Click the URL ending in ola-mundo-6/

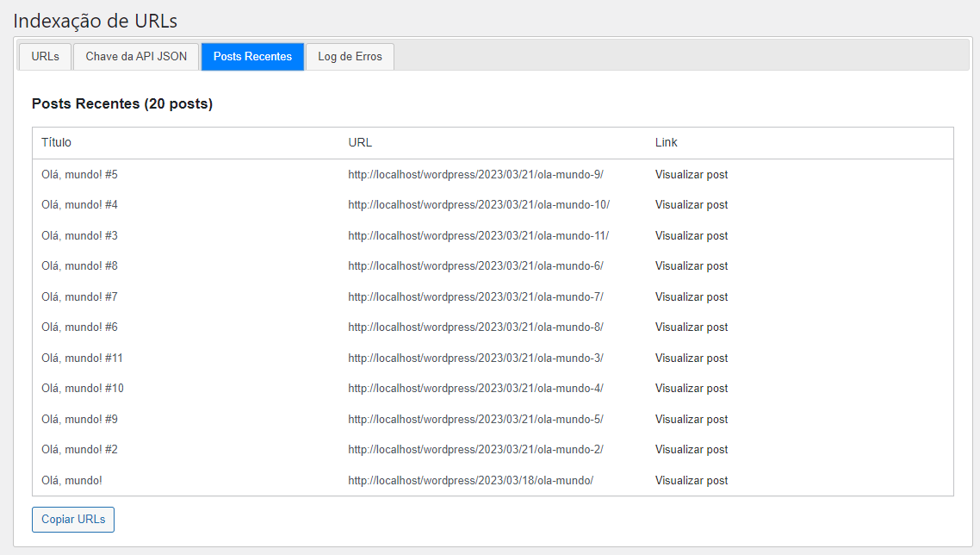[x=475, y=266]
